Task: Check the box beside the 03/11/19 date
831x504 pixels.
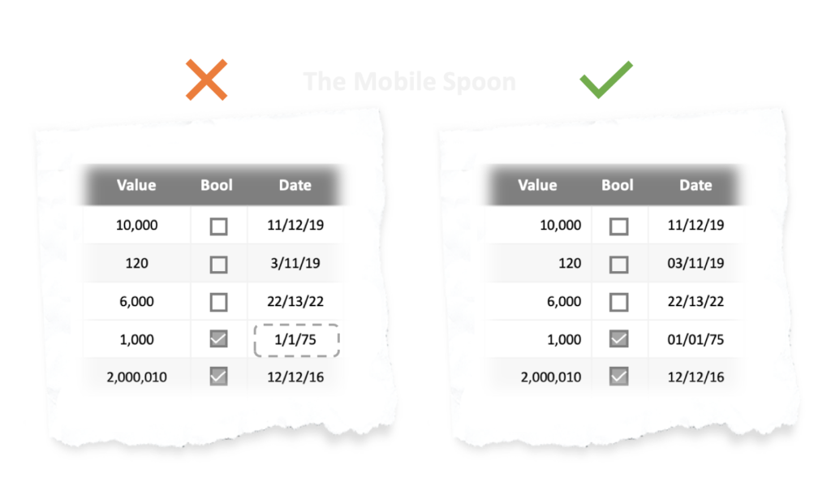Action: point(618,265)
